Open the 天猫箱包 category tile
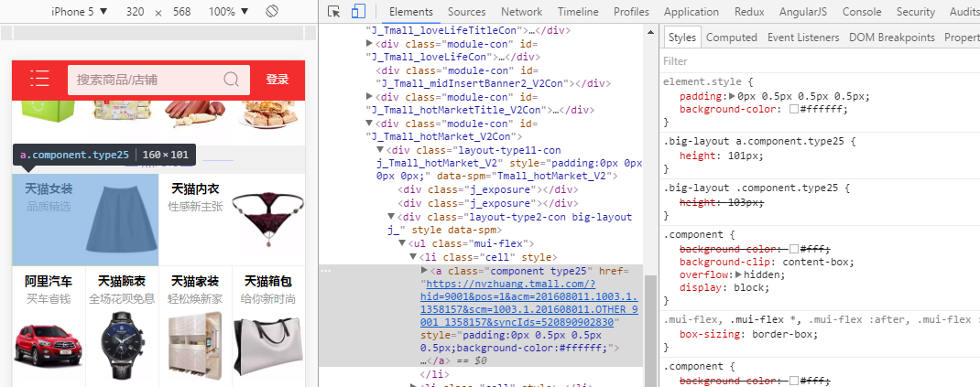 point(268,327)
